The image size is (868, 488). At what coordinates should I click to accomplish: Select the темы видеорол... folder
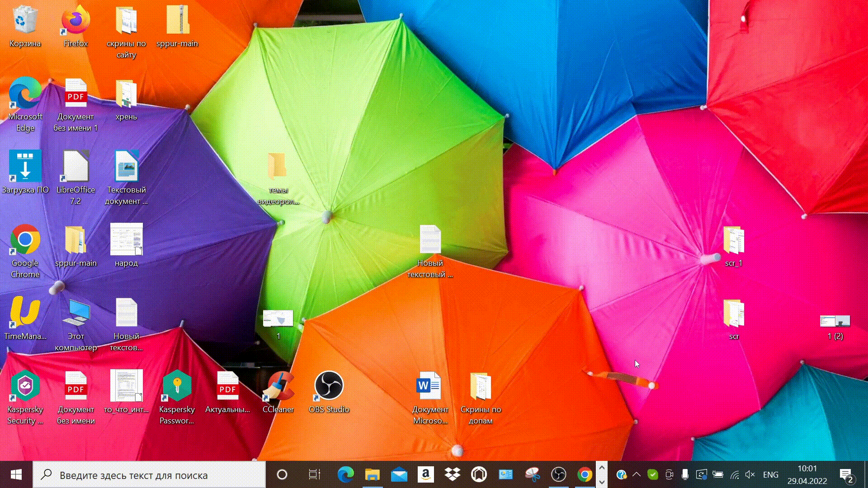tap(278, 178)
